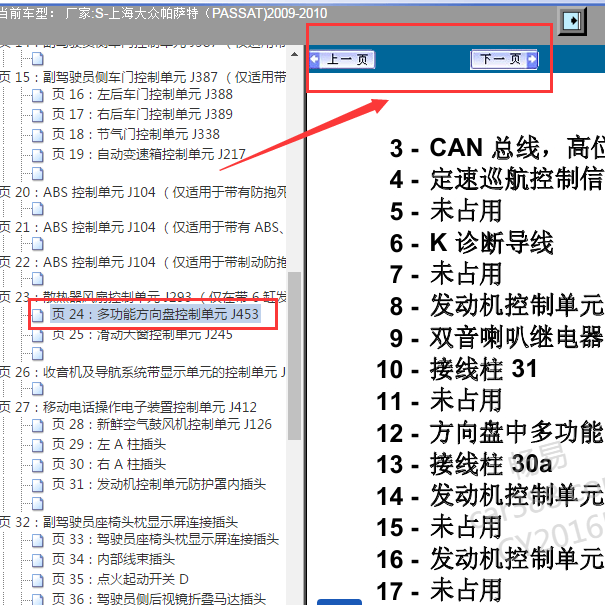Open 页 17 右后车门控制单元 J389
This screenshot has height=605, width=605.
tap(142, 114)
